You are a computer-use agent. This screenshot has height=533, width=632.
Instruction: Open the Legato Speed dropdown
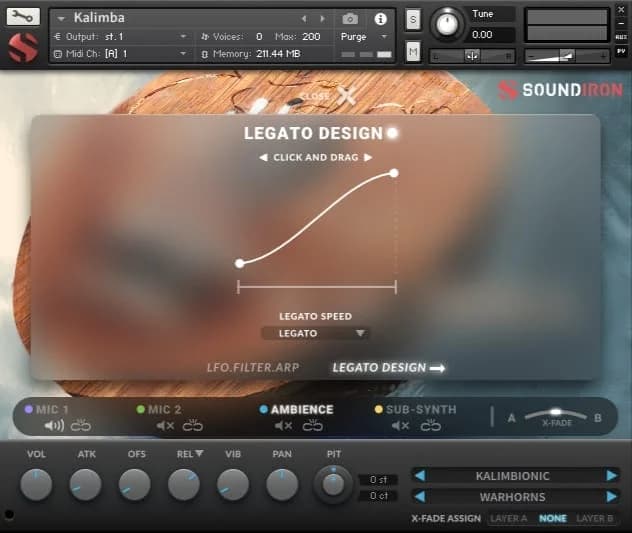pyautogui.click(x=315, y=333)
